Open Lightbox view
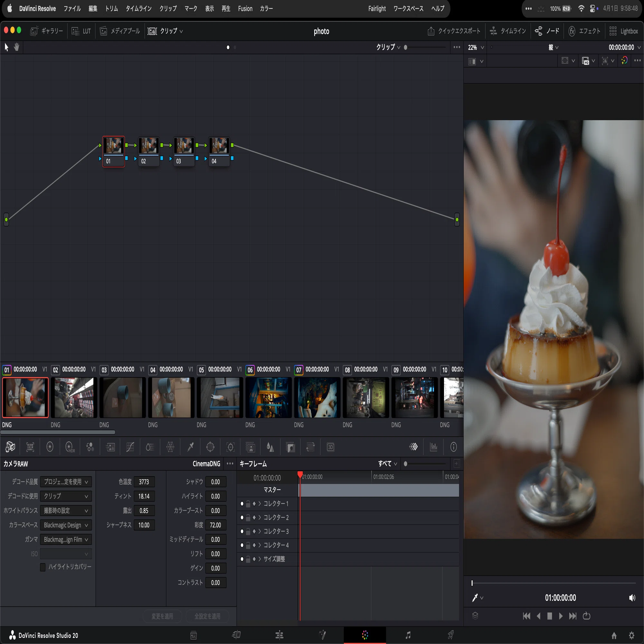Image resolution: width=644 pixels, height=644 pixels. pos(624,31)
